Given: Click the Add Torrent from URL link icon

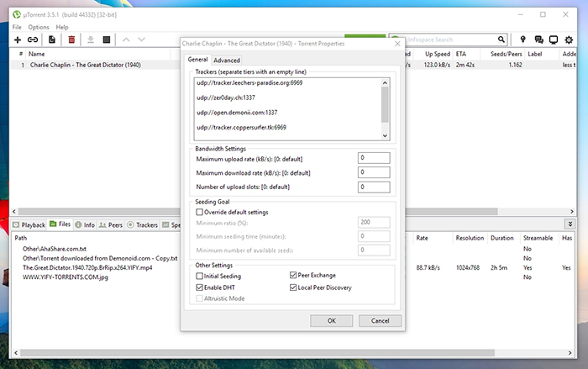Looking at the screenshot, I should pos(33,40).
